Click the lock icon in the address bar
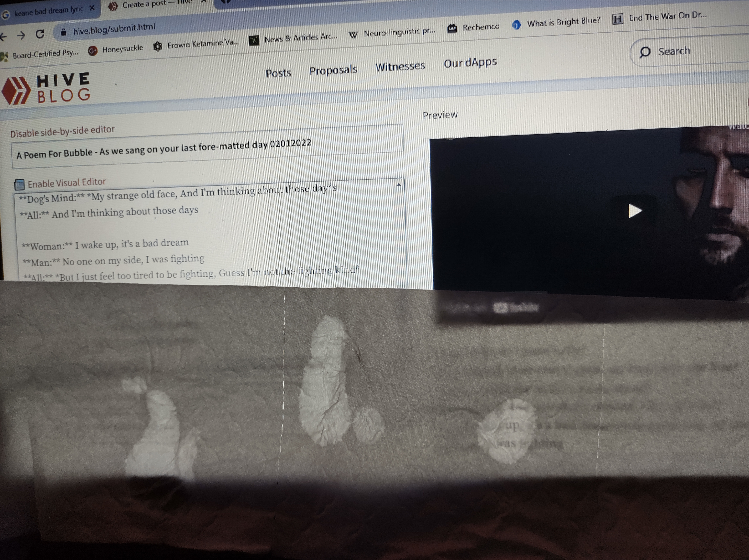Image resolution: width=749 pixels, height=560 pixels. click(63, 32)
